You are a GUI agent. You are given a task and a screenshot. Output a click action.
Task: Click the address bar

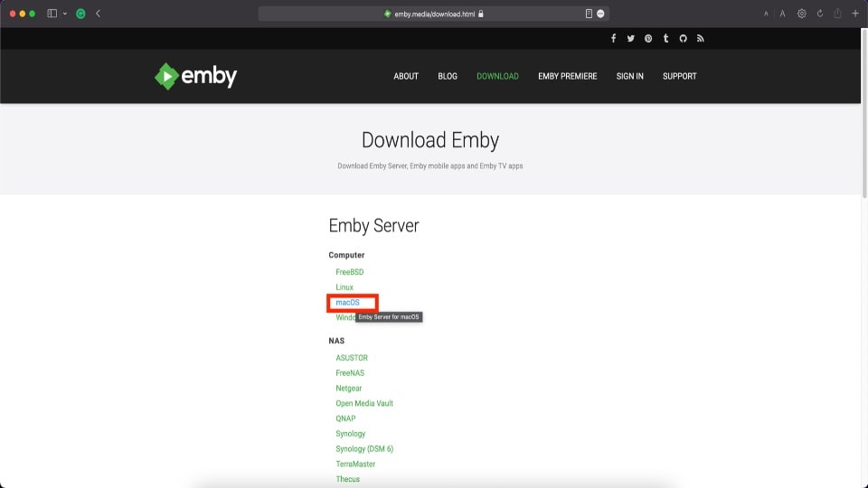coord(434,14)
